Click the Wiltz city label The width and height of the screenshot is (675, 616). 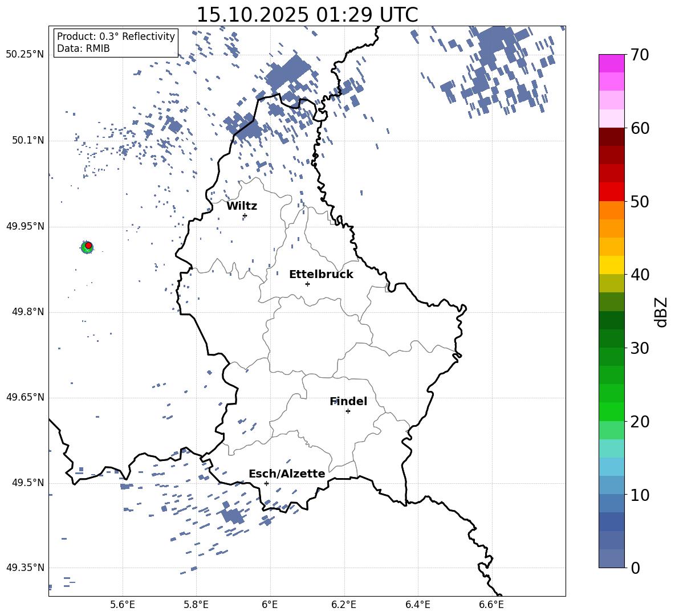pyautogui.click(x=242, y=206)
